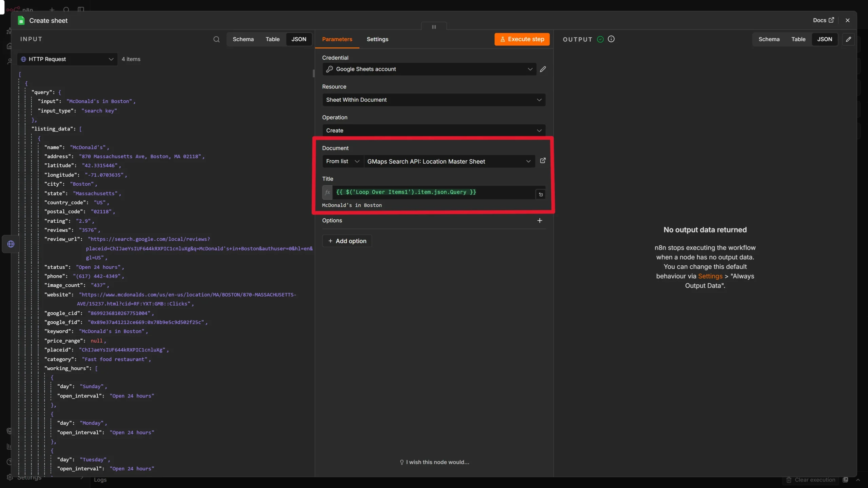Click the INPUT panel scrollbar
This screenshot has height=488, width=868.
click(314, 73)
